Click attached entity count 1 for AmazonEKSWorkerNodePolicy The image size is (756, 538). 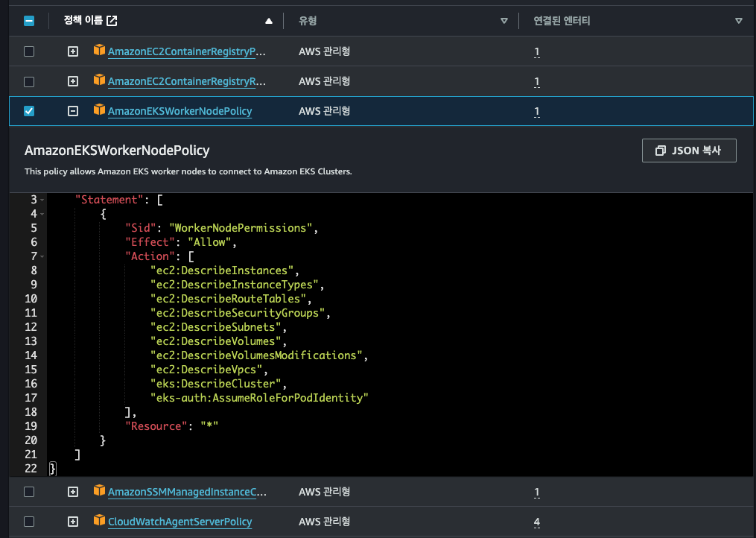click(536, 112)
